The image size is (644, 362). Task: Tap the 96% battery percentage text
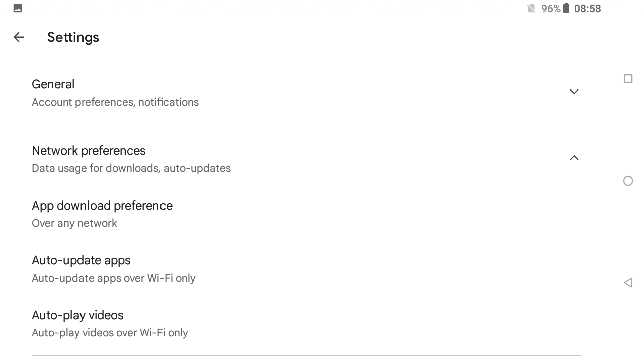click(551, 9)
